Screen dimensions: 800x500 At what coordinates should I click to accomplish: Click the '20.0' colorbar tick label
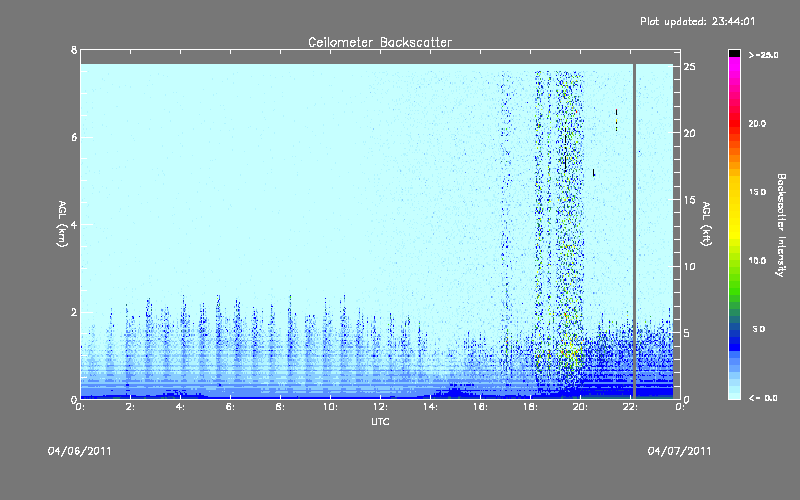757,123
